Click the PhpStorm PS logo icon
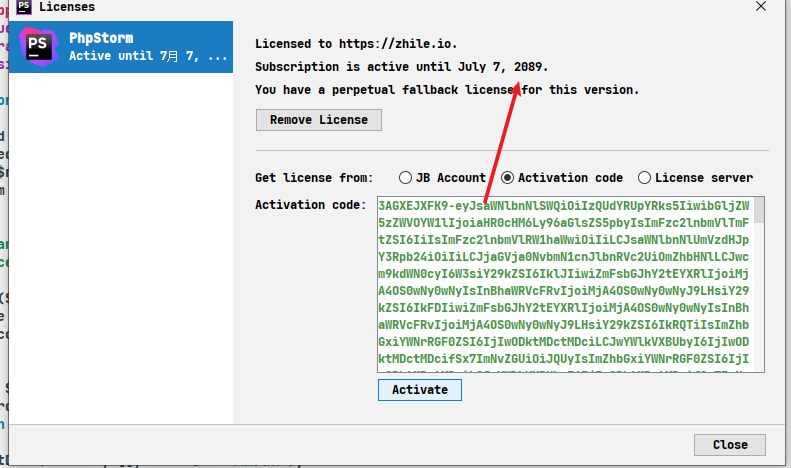 pos(38,47)
